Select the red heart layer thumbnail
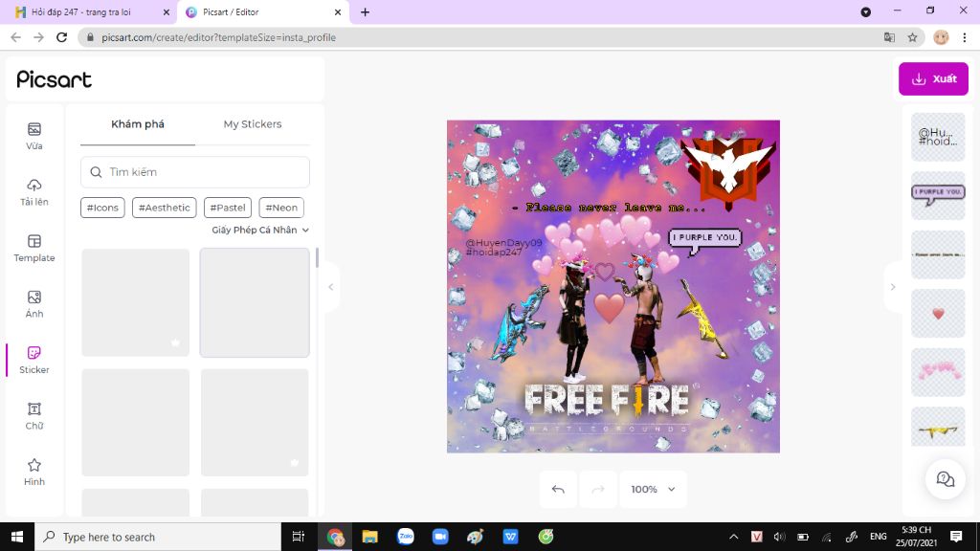The height and width of the screenshot is (551, 980). 938,313
